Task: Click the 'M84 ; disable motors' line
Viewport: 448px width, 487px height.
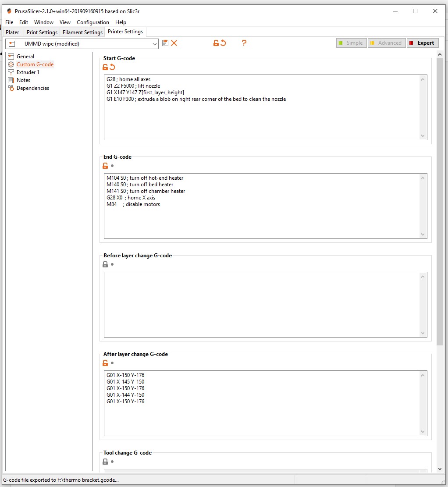Action: (x=133, y=204)
